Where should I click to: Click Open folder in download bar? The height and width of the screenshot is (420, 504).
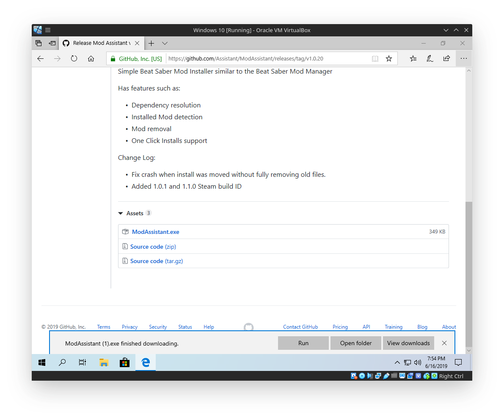point(356,343)
